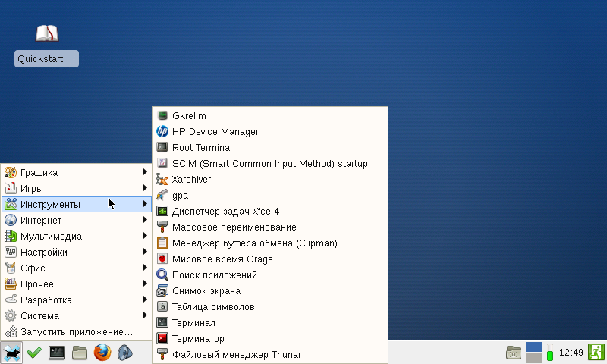The width and height of the screenshot is (607, 364).
Task: Click the green battery status indicator
Action: (550, 353)
